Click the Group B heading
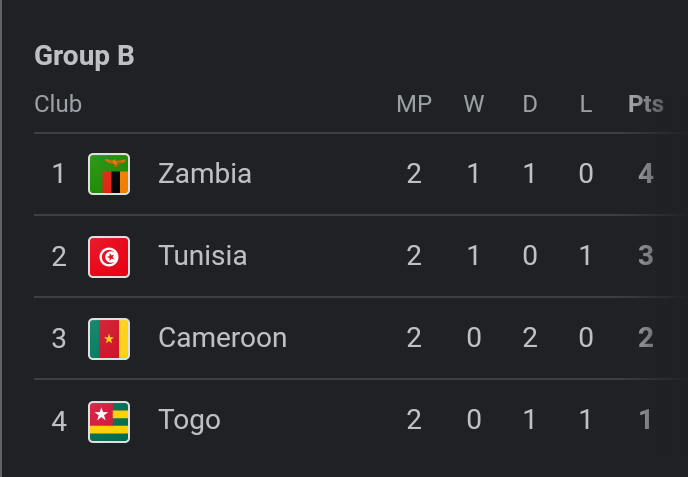The image size is (688, 477). (84, 56)
